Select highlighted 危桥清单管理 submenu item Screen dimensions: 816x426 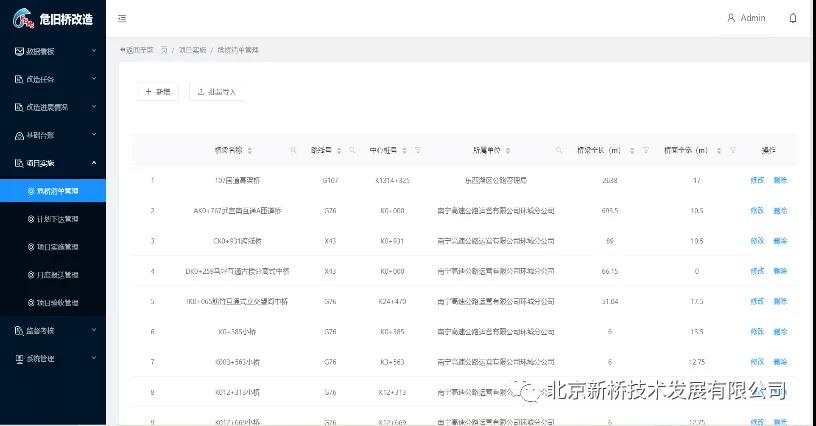(53, 191)
